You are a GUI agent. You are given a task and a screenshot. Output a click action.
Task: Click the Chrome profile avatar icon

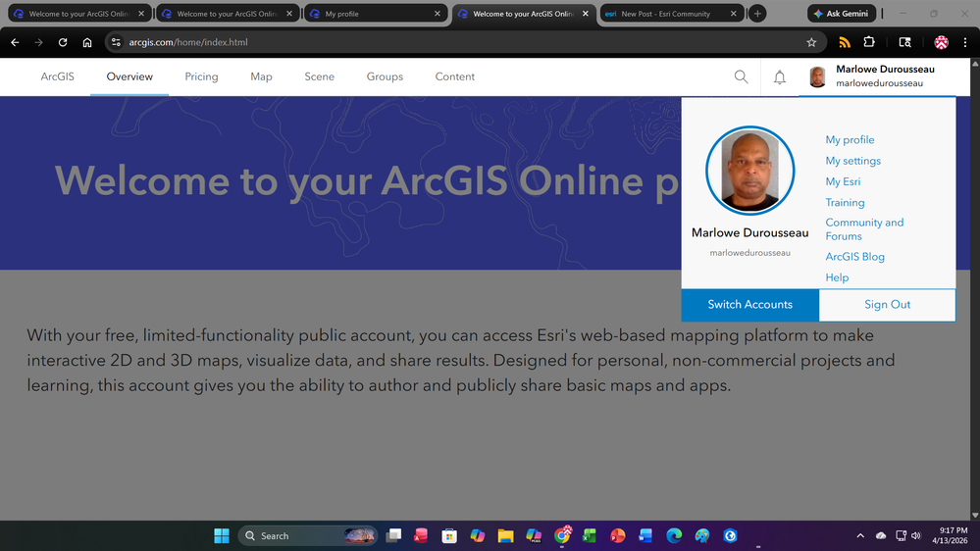(941, 42)
